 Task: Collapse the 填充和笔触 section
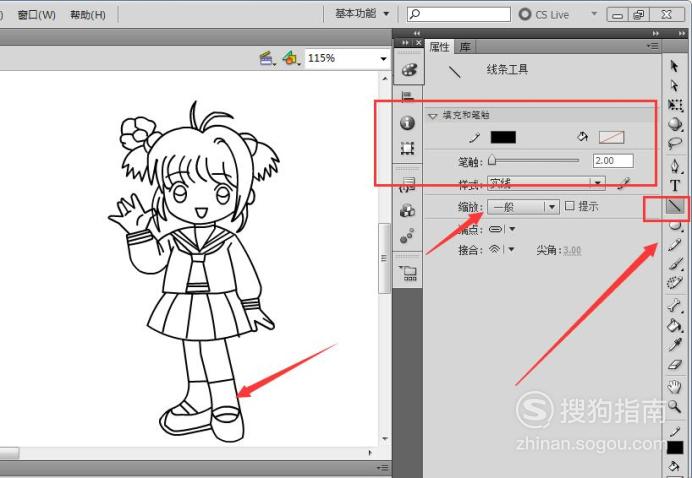432,116
